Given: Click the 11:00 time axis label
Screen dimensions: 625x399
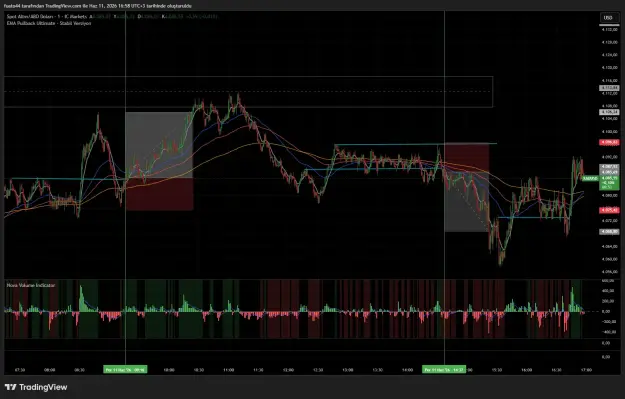Looking at the screenshot, I should (228, 370).
